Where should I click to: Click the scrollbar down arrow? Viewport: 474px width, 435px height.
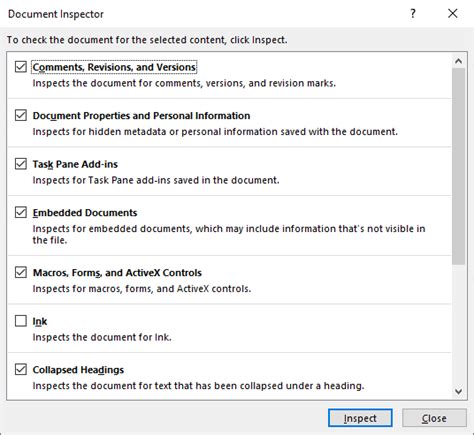pos(459,391)
